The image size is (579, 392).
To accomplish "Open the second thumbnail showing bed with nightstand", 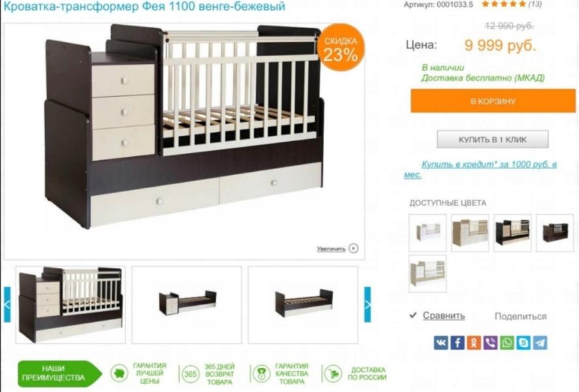I will (x=187, y=305).
